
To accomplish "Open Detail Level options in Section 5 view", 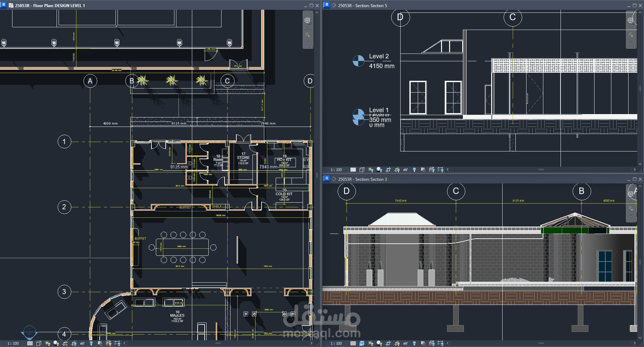I will pos(353,170).
